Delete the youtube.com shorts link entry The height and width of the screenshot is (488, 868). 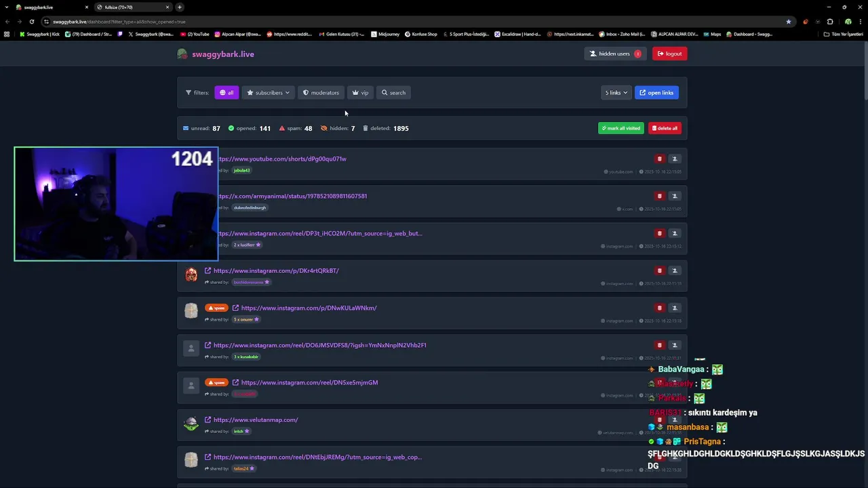[659, 159]
